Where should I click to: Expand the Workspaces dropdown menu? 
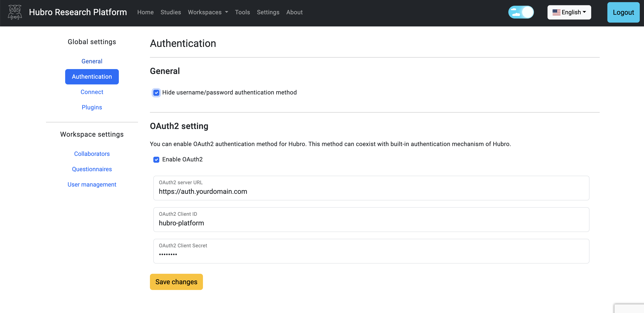208,12
